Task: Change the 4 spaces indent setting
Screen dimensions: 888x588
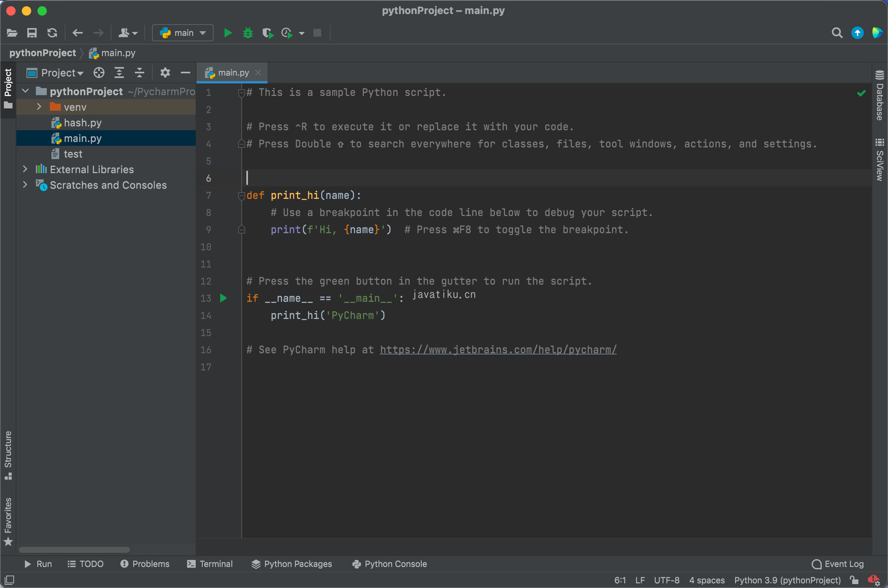Action: (707, 580)
